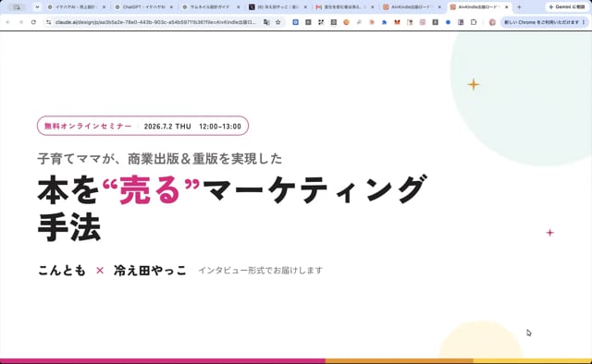Click the マーケティング headline text
The image size is (592, 364).
315,189
